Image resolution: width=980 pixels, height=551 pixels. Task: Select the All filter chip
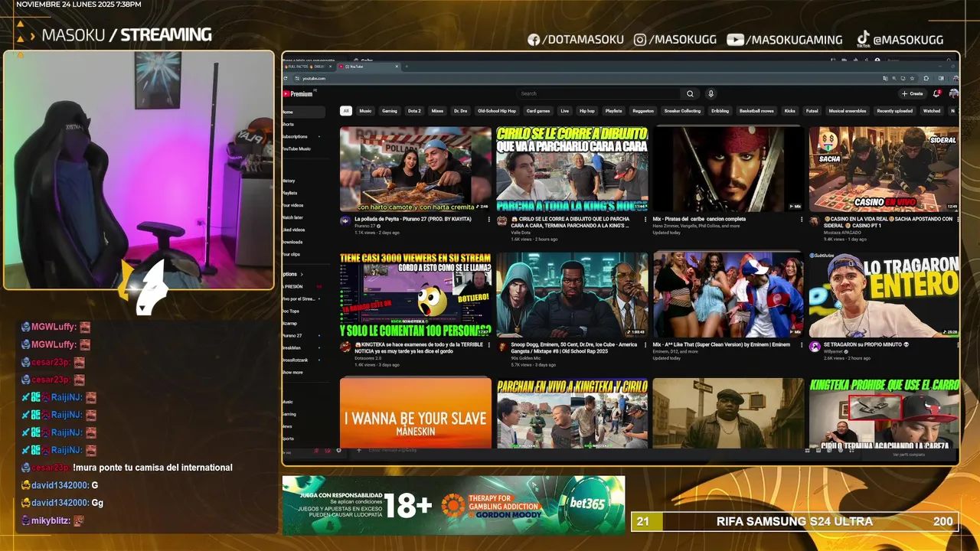point(346,111)
